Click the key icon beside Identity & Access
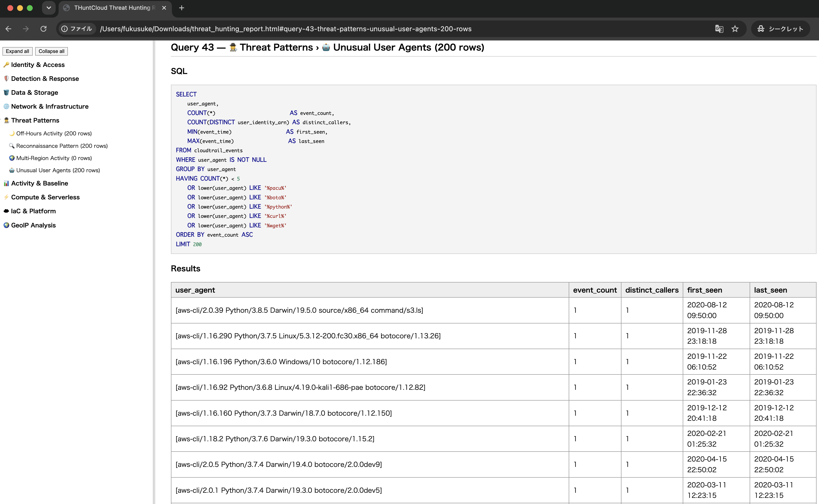 coord(6,65)
